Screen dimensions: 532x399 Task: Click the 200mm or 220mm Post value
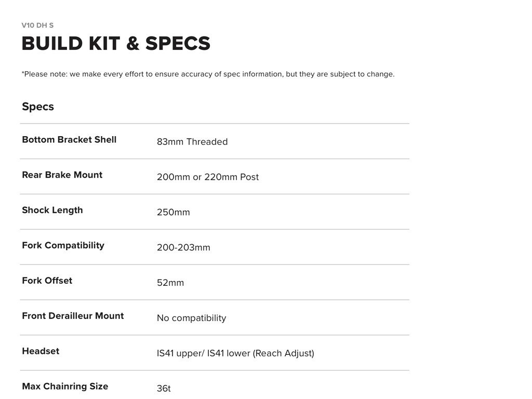pyautogui.click(x=208, y=177)
